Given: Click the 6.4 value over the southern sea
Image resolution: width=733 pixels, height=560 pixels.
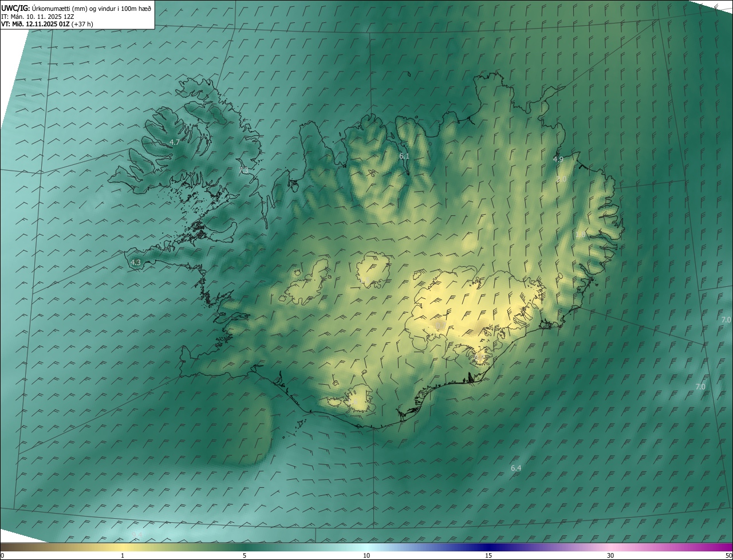Looking at the screenshot, I should coord(516,468).
